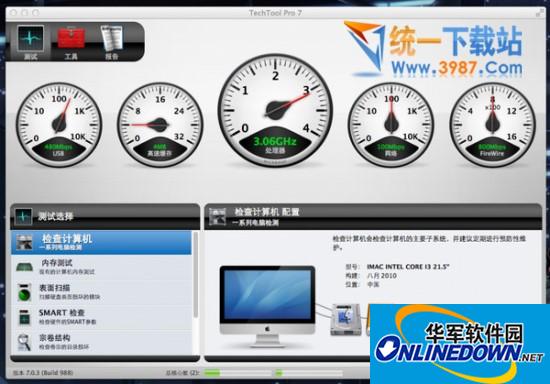This screenshot has width=550, height=384.
Task: Click the green radar icon beside 表面扫描
Action: click(24, 292)
